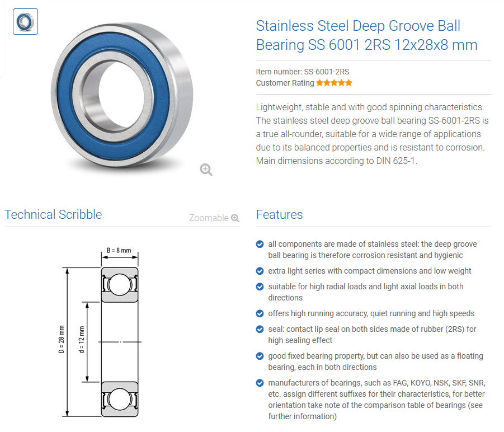Click checkmark icon beside fixed bearing property

[260, 356]
